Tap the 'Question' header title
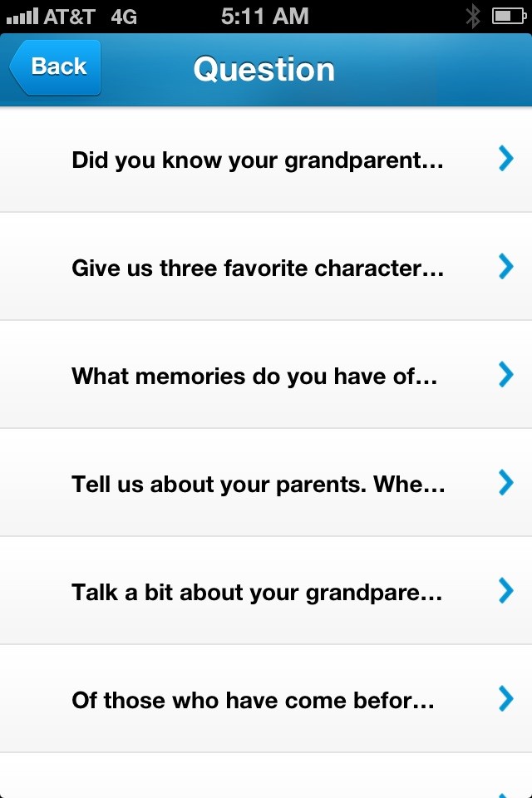The height and width of the screenshot is (798, 532). [264, 69]
